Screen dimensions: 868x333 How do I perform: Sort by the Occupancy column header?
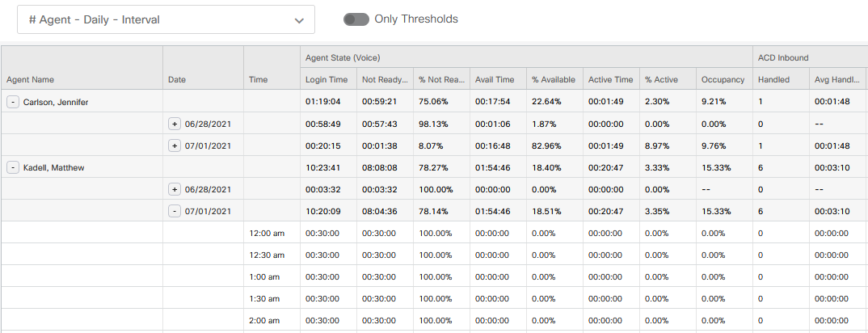[x=723, y=80]
